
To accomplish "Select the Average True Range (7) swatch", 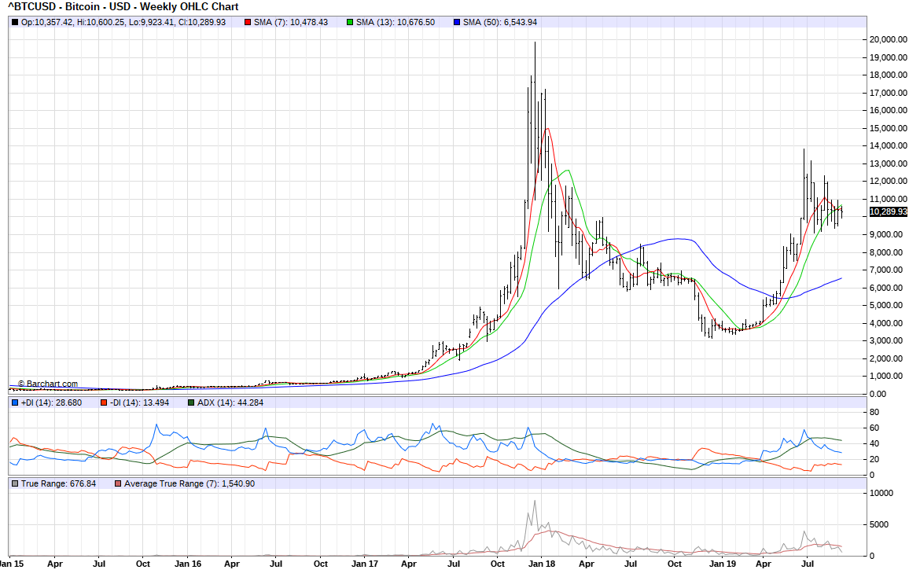I will pyautogui.click(x=119, y=483).
